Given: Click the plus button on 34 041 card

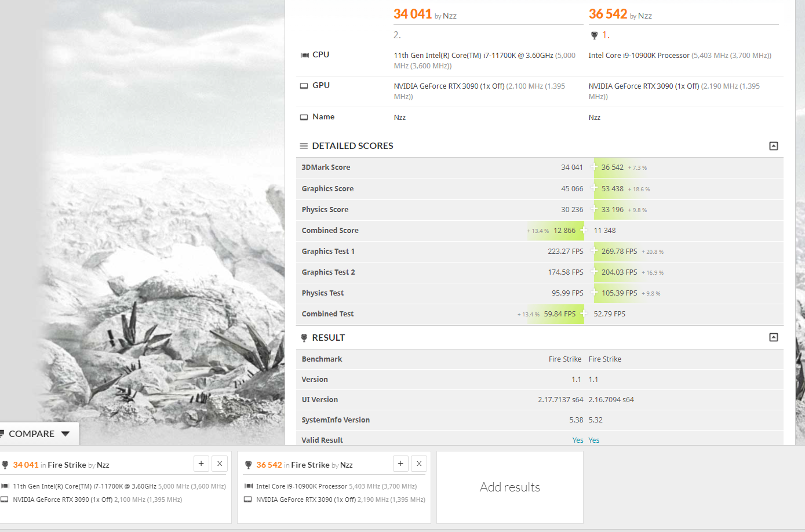Looking at the screenshot, I should tap(201, 464).
